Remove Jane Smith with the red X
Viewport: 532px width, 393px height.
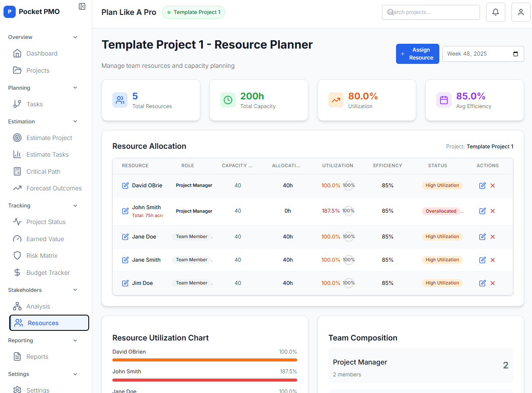tap(493, 260)
